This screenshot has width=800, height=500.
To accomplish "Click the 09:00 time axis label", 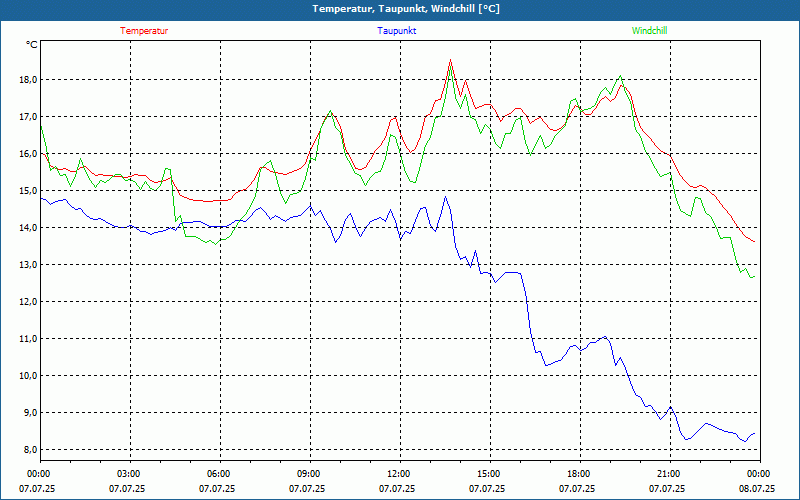I will (310, 473).
